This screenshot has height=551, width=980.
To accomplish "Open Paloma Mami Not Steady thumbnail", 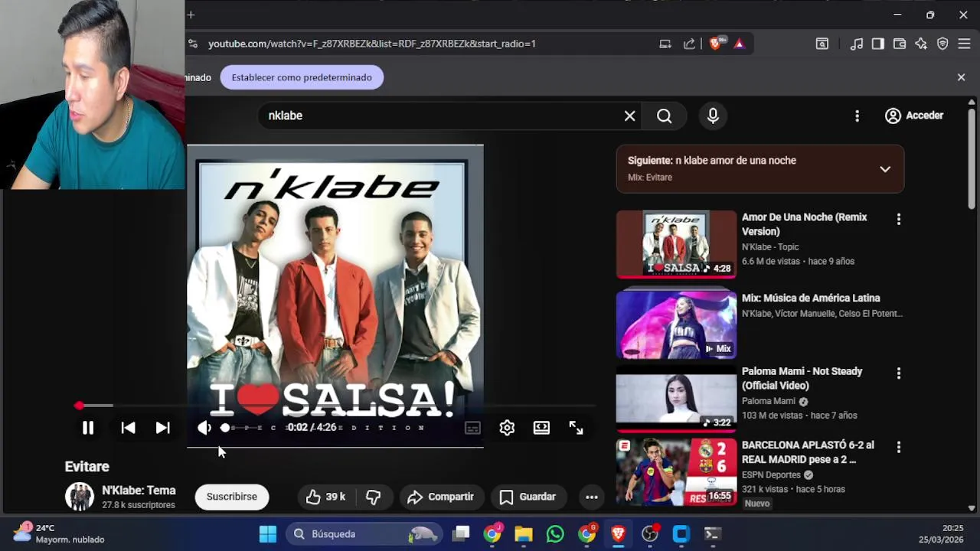I will 676,398.
